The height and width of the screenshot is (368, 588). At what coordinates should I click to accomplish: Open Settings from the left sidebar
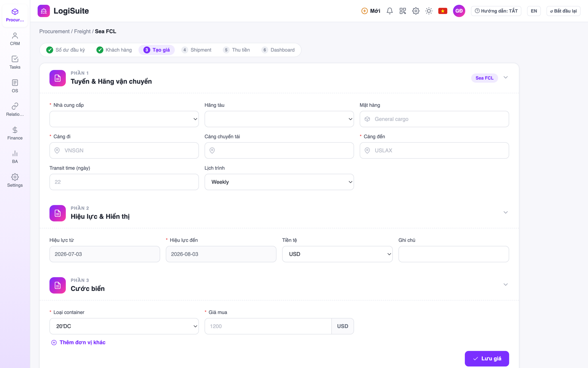point(15,180)
